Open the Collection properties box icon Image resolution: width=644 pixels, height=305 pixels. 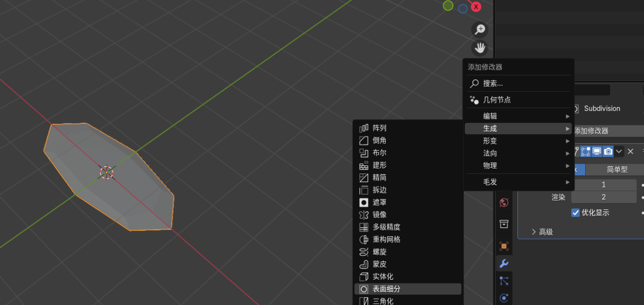504,224
